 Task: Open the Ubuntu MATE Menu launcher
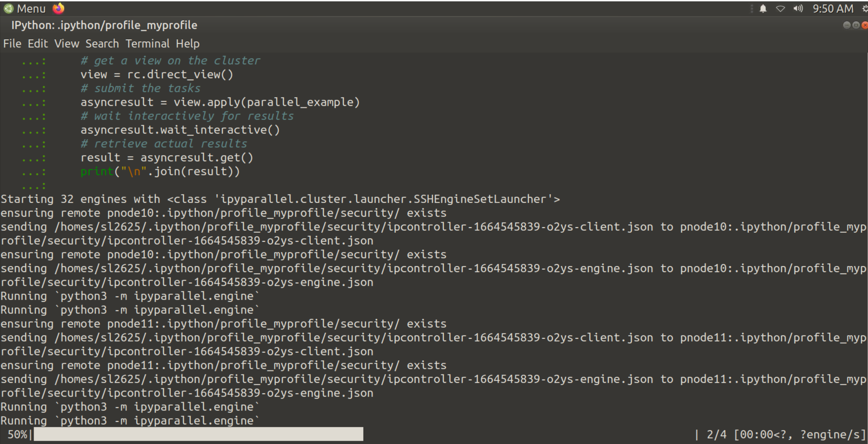coord(25,9)
